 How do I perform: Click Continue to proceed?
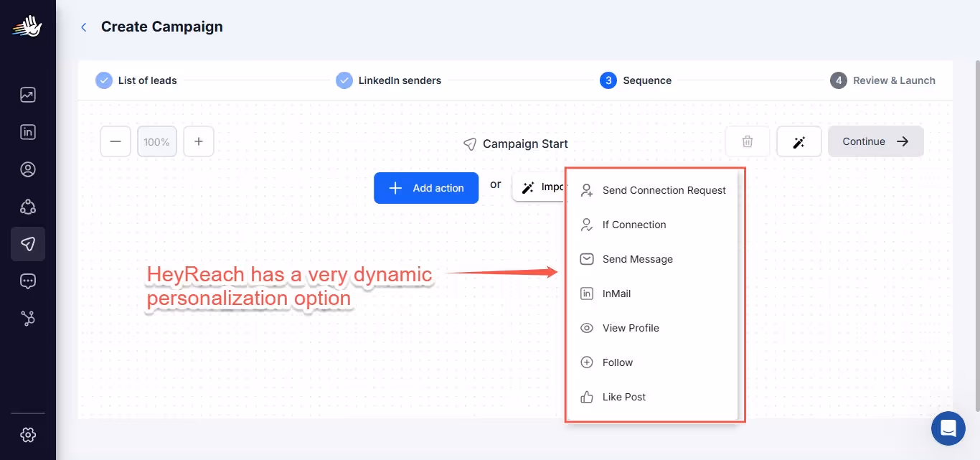(x=875, y=141)
